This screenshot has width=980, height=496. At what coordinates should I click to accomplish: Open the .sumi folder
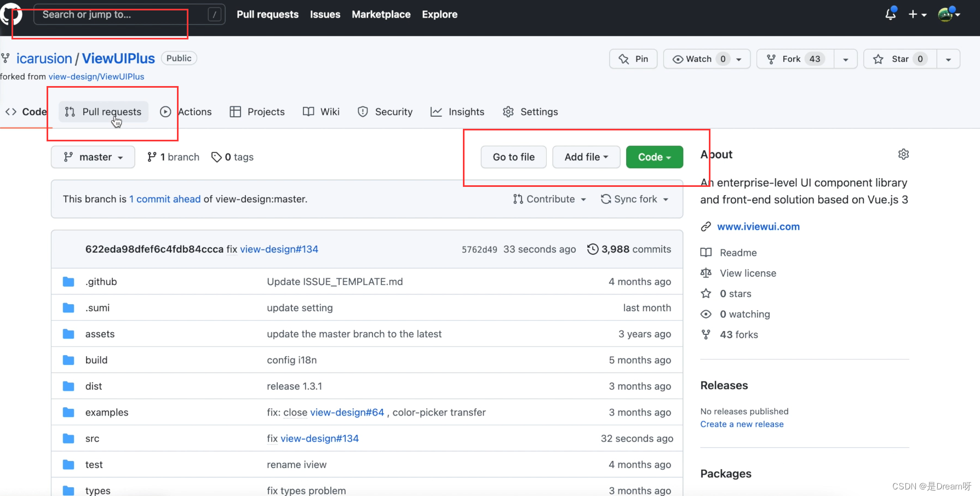98,308
